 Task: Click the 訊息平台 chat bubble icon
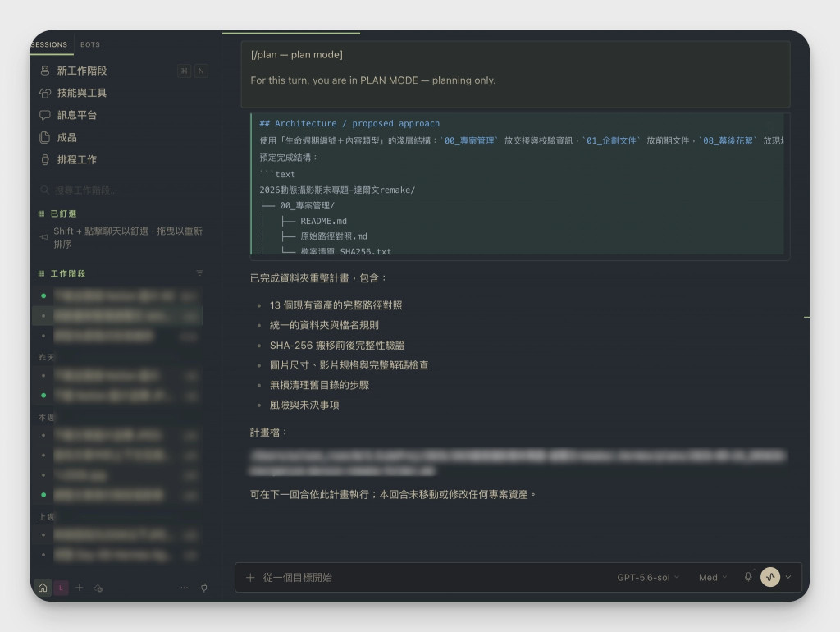click(45, 115)
